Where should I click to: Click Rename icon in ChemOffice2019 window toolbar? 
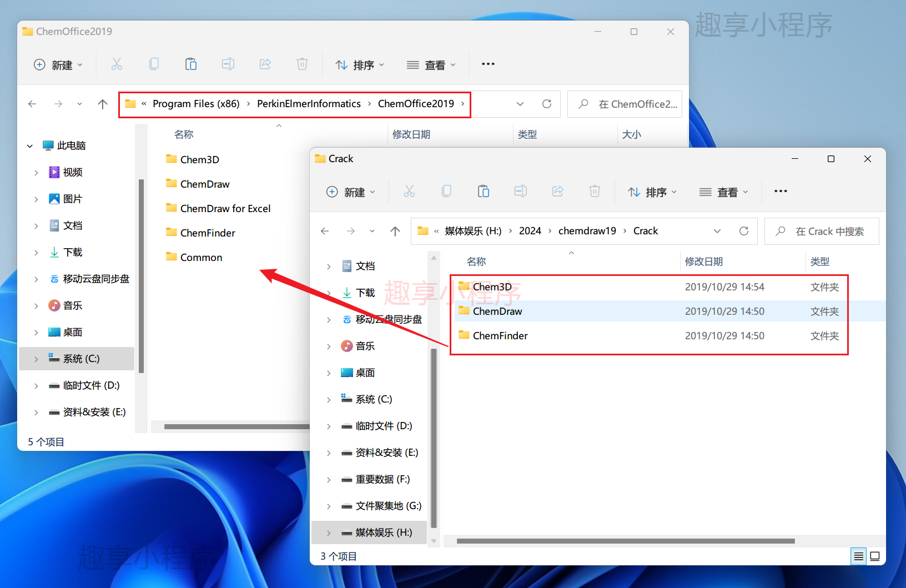tap(228, 64)
